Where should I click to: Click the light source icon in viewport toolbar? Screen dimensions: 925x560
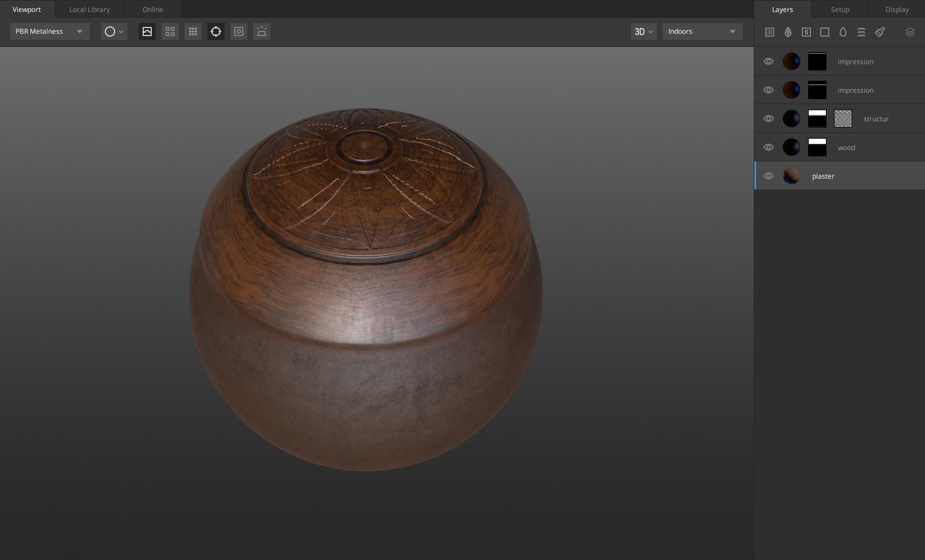262,31
